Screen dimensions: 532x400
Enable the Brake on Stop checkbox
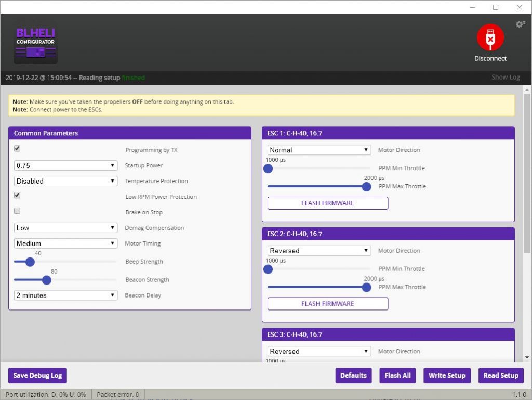tap(17, 211)
